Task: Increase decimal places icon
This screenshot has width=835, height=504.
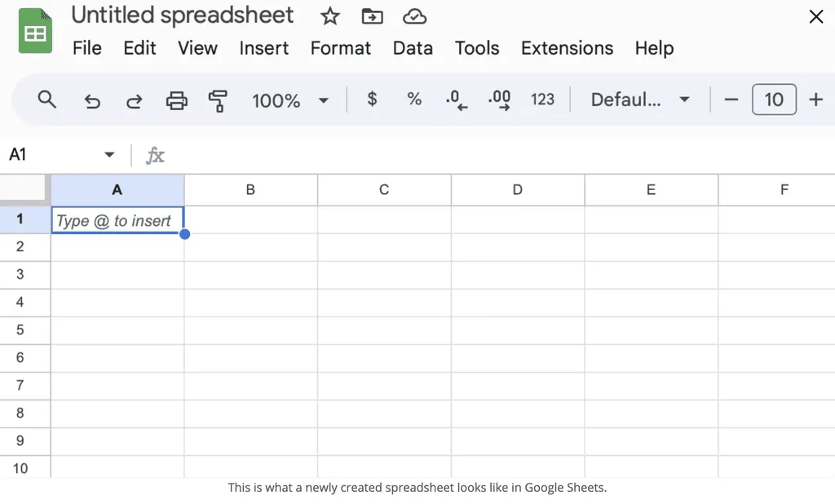Action: click(x=499, y=99)
